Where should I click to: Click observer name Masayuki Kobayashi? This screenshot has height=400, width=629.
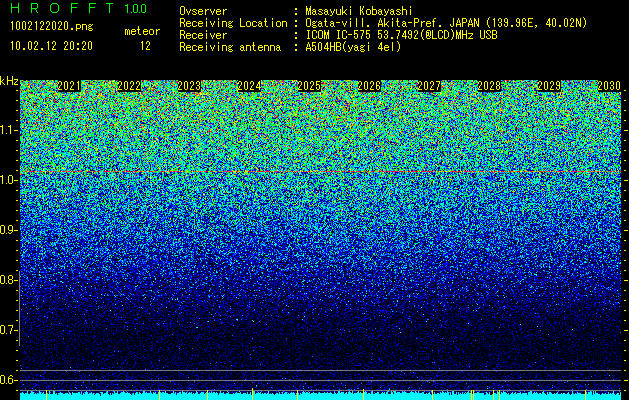tap(359, 11)
